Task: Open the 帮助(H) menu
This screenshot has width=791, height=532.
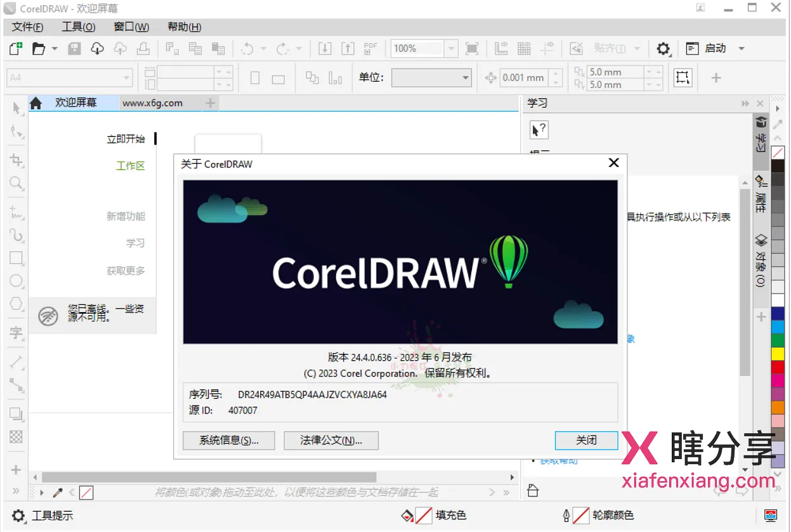Action: 185,27
